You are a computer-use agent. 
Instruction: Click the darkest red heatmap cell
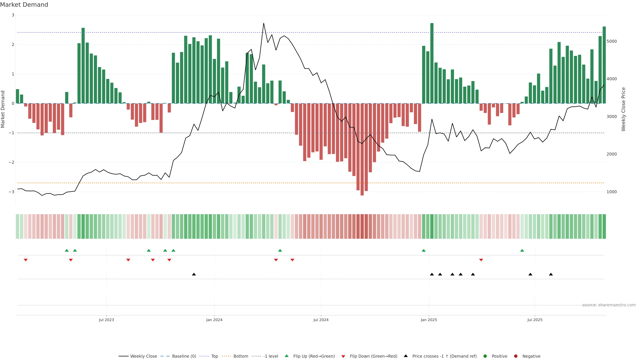[362, 226]
